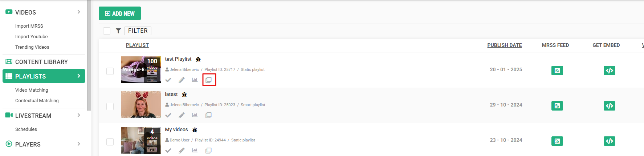Get embed code for latest playlist
The image size is (644, 156).
pyautogui.click(x=609, y=106)
